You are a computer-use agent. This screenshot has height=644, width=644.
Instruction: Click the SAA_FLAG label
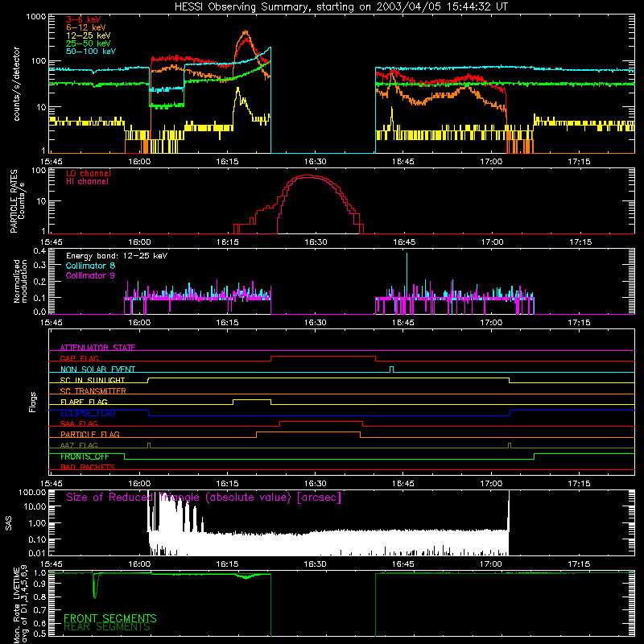pos(79,423)
